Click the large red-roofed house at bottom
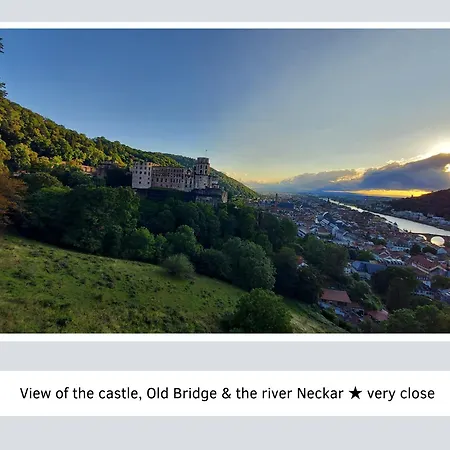450x450 pixels. (335, 296)
